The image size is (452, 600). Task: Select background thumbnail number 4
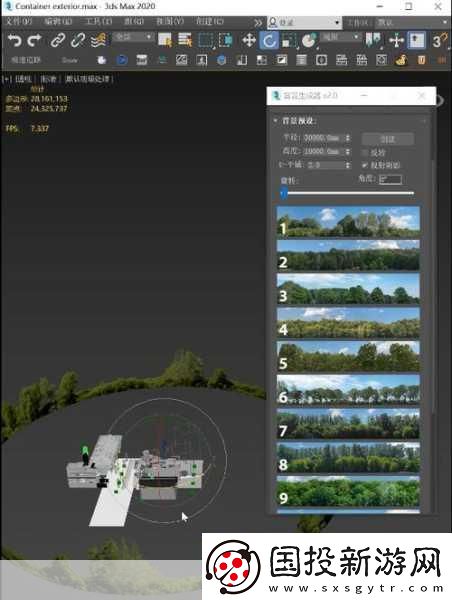click(348, 323)
